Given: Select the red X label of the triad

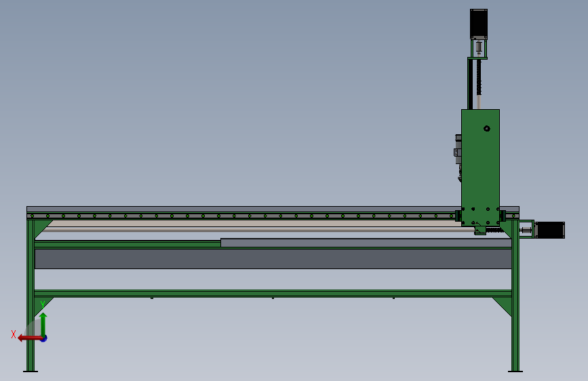Looking at the screenshot, I should pyautogui.click(x=14, y=334).
